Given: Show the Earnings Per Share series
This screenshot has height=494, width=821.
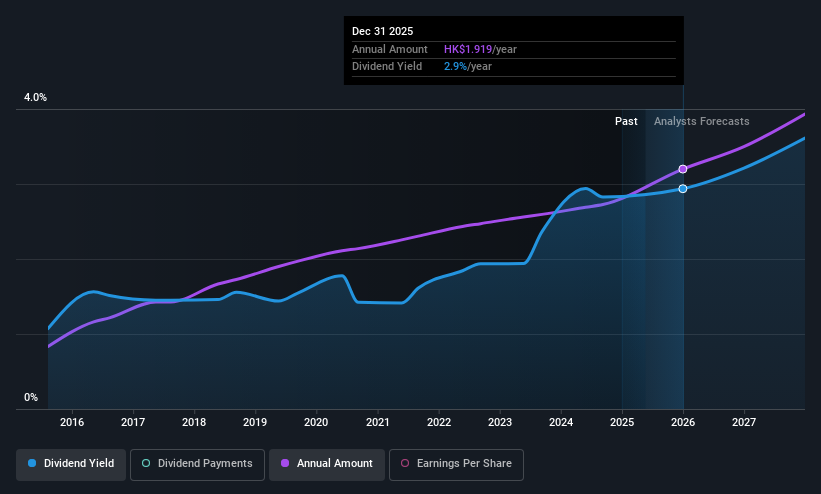Looking at the screenshot, I should point(456,465).
